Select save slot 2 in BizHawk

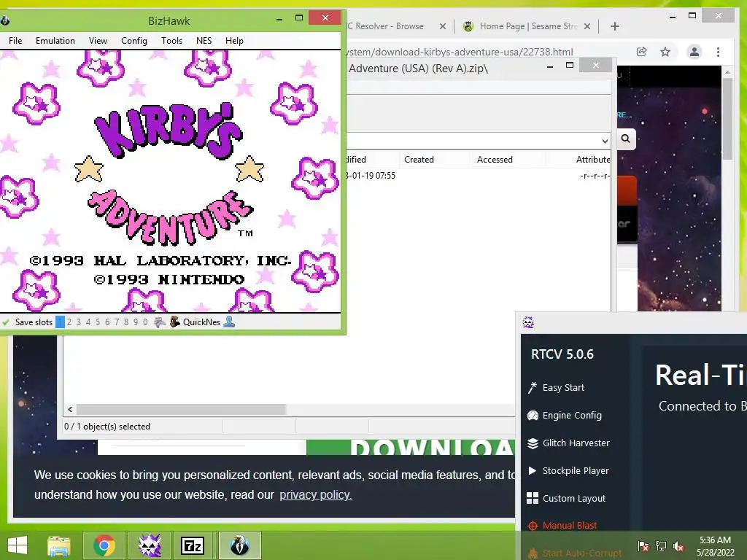[69, 322]
